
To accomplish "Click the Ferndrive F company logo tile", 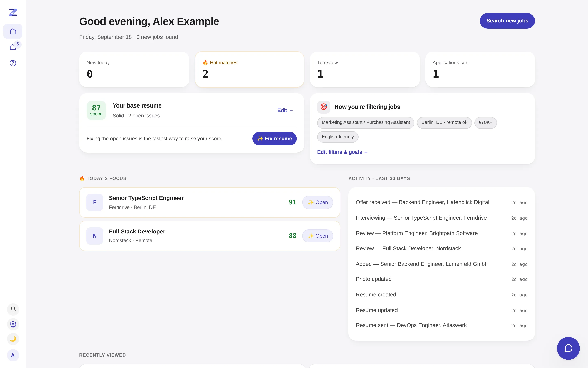I will coord(95,202).
